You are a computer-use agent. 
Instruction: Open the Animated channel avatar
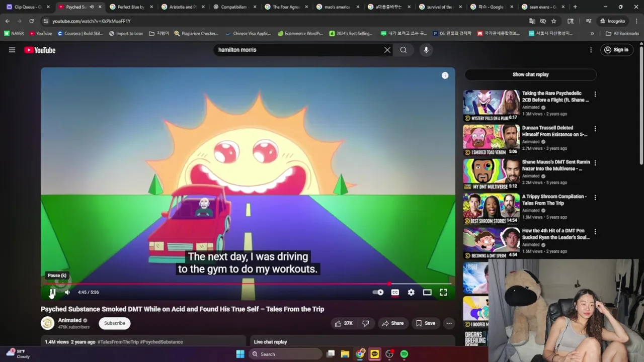(48, 323)
